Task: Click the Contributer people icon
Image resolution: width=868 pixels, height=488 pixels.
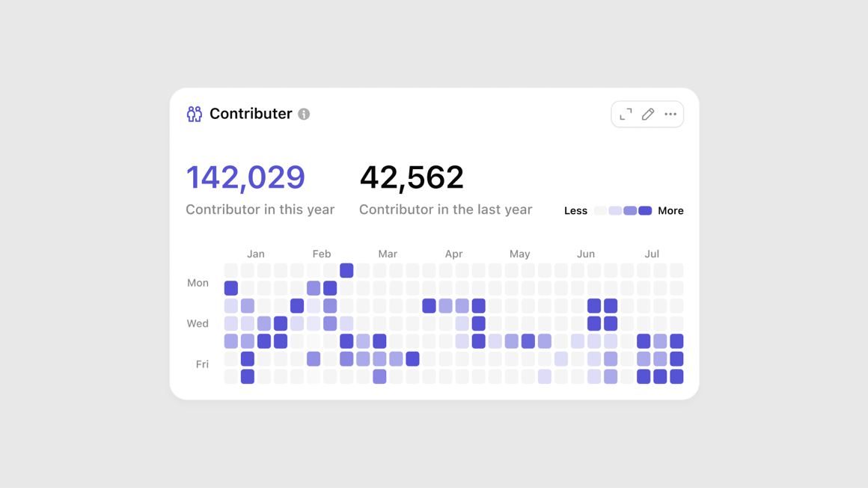Action: pyautogui.click(x=195, y=114)
